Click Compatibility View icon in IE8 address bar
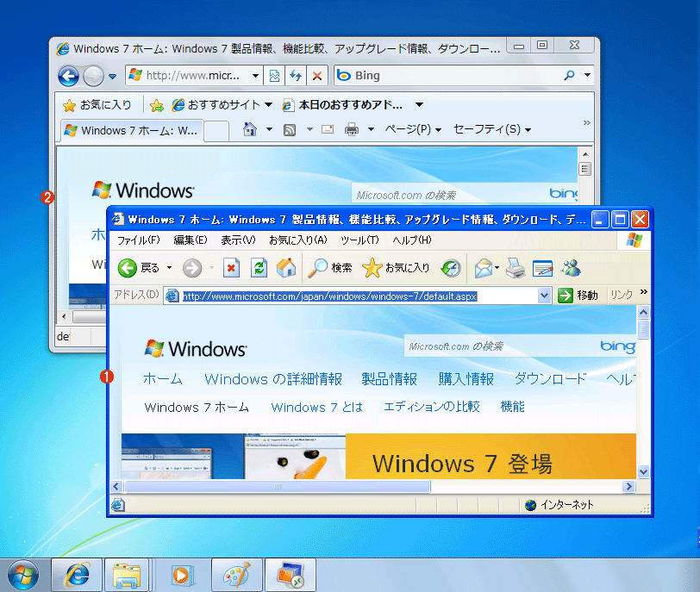700x592 pixels. point(274,76)
